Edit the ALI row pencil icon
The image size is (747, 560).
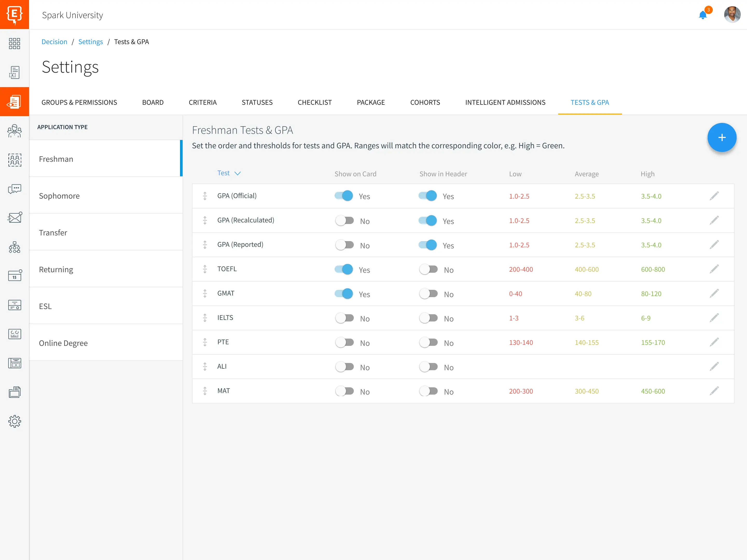[714, 366]
